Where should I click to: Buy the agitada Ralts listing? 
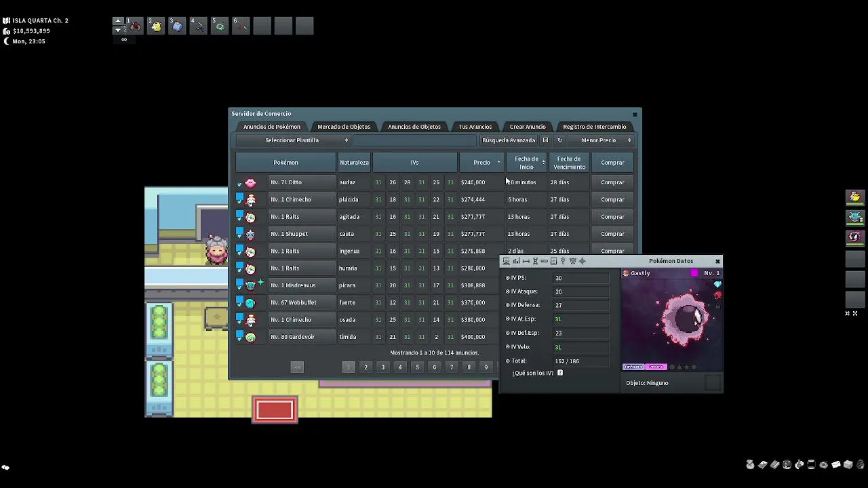coord(612,217)
